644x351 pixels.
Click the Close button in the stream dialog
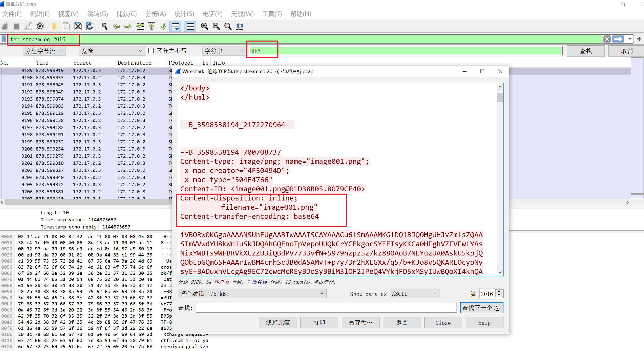pyautogui.click(x=443, y=322)
